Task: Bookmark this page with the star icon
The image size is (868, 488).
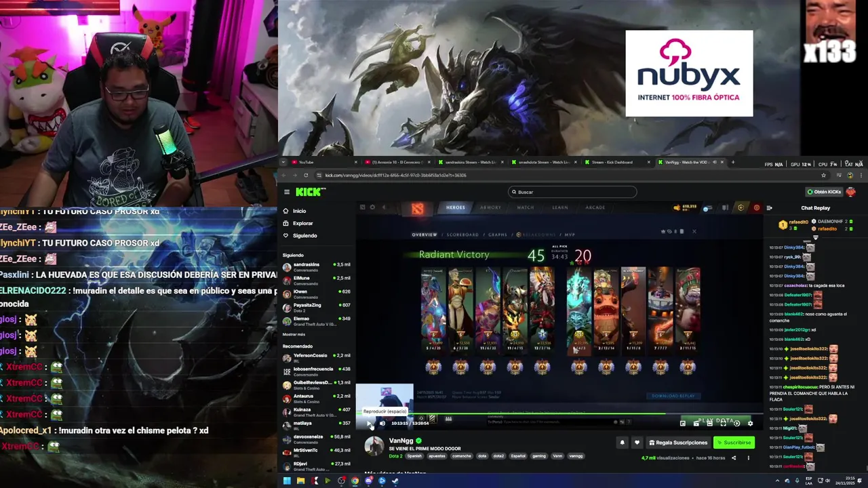Action: click(x=824, y=175)
